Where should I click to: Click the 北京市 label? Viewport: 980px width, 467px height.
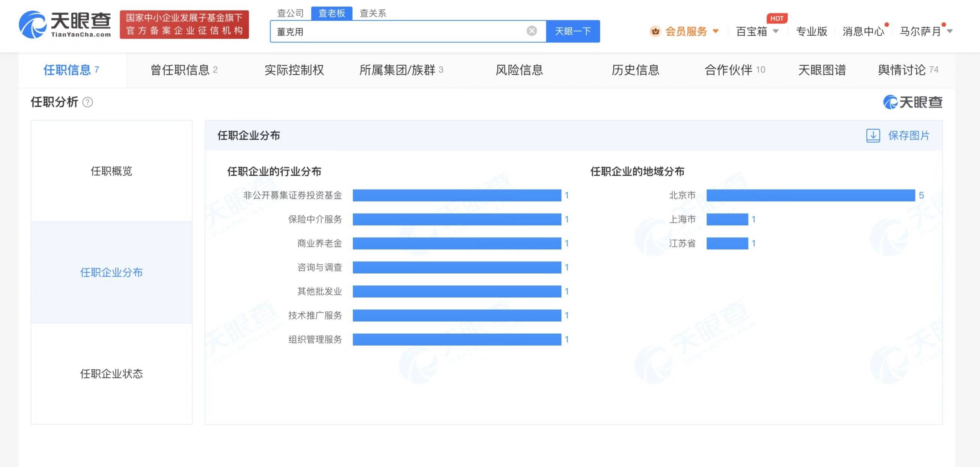tap(682, 195)
